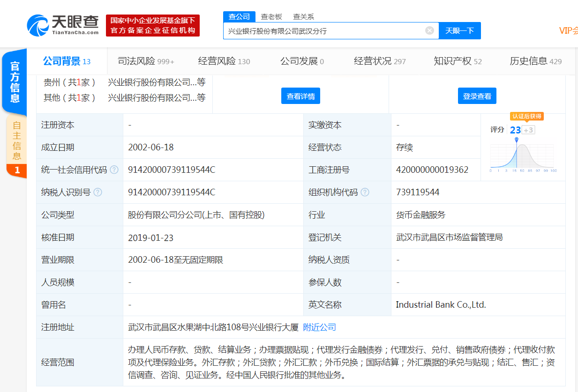Click the 认证后获得 orange badge

click(527, 116)
